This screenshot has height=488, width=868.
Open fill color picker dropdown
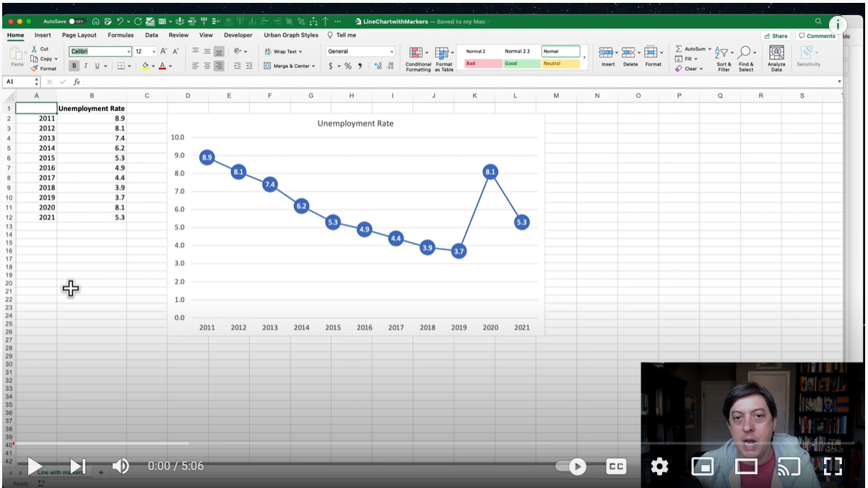(153, 66)
